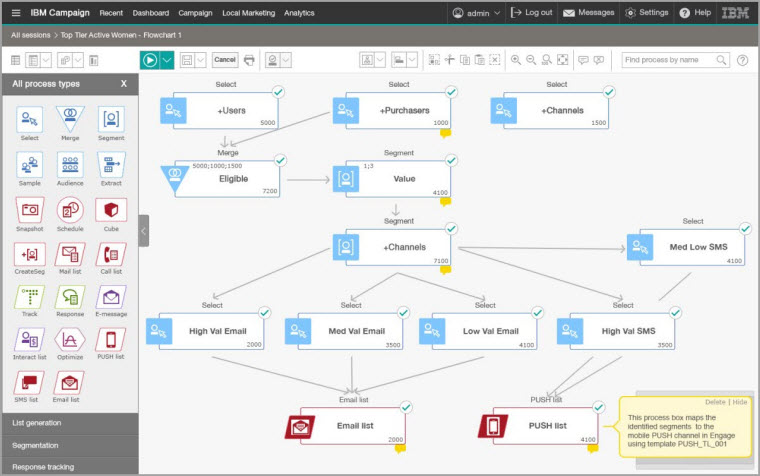
Task: Select the PUSH list palette icon
Action: point(111,339)
